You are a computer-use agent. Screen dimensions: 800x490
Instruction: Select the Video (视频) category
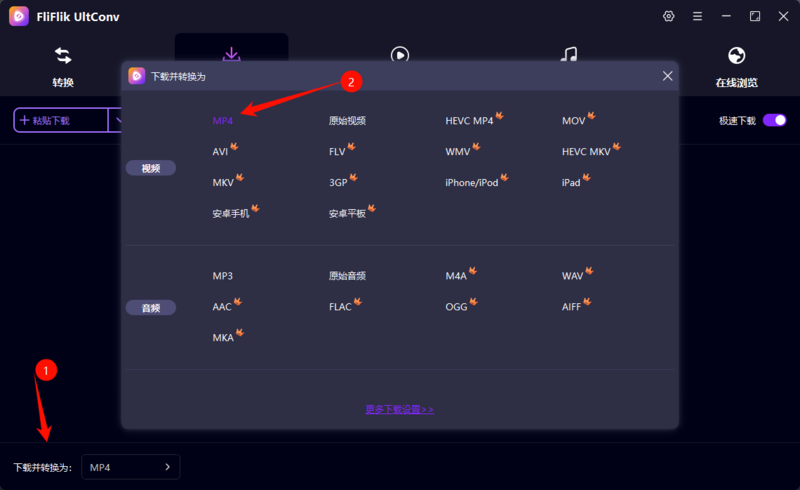[151, 169]
